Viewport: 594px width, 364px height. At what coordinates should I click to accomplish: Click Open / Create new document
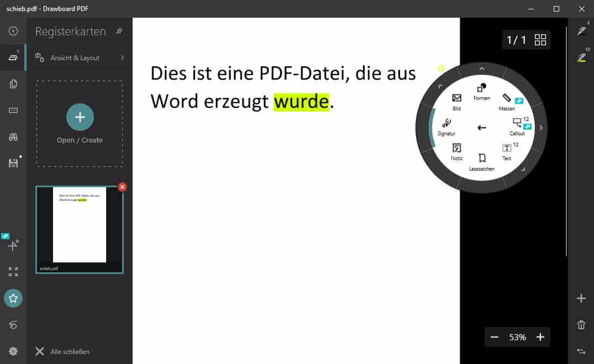point(80,124)
